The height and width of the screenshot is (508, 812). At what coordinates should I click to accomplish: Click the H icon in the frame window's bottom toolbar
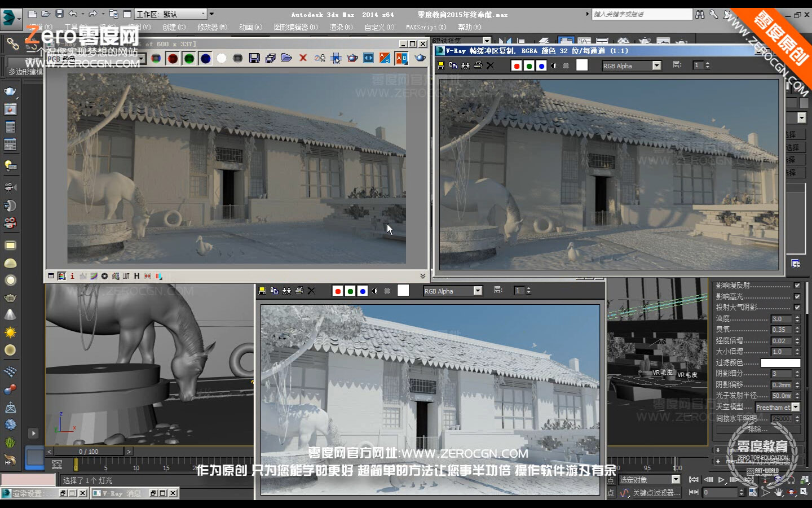[136, 276]
